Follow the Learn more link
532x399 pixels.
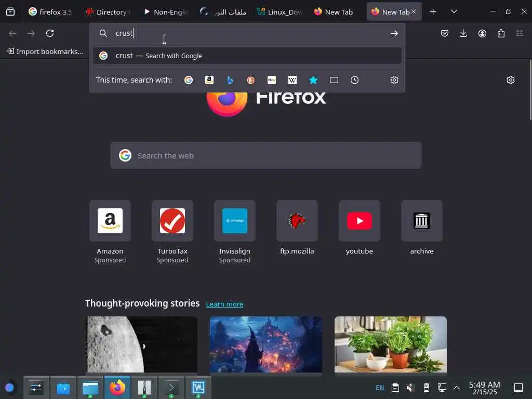tap(224, 304)
